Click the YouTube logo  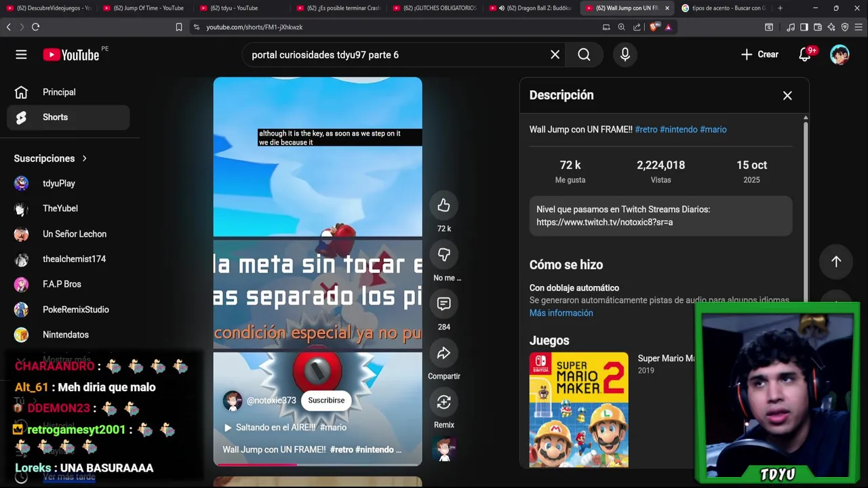(71, 55)
